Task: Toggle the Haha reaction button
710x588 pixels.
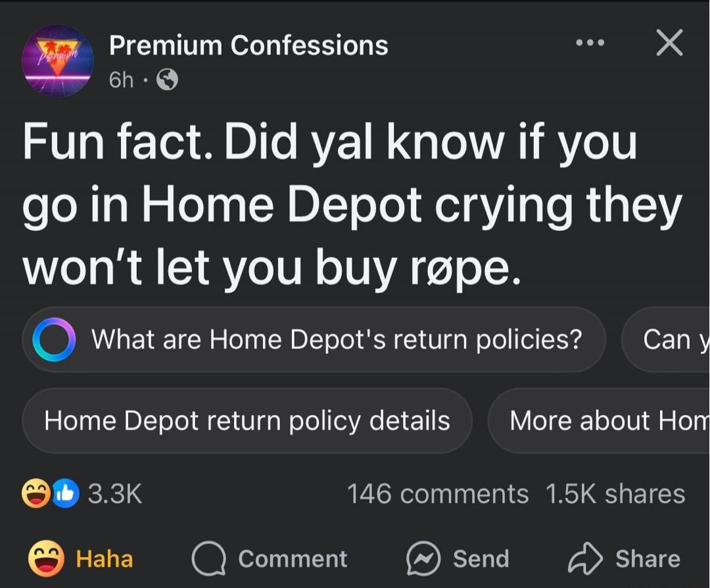Action: pos(81,558)
